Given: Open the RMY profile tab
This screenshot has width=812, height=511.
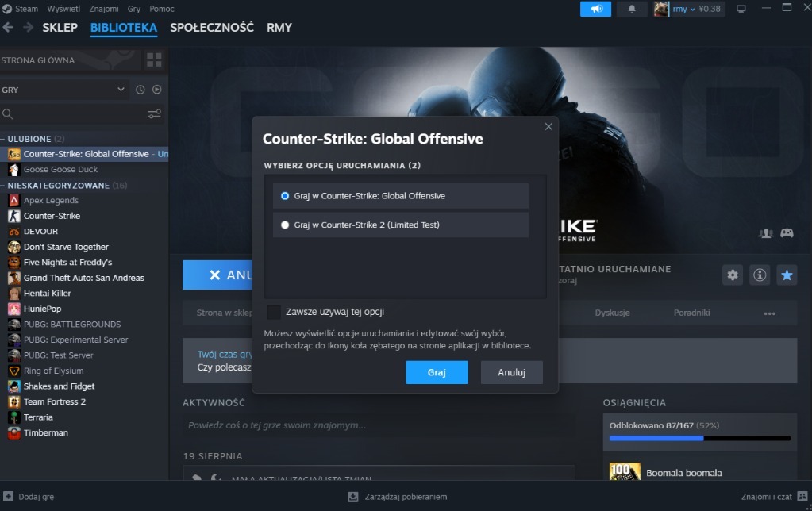Looking at the screenshot, I should [279, 28].
